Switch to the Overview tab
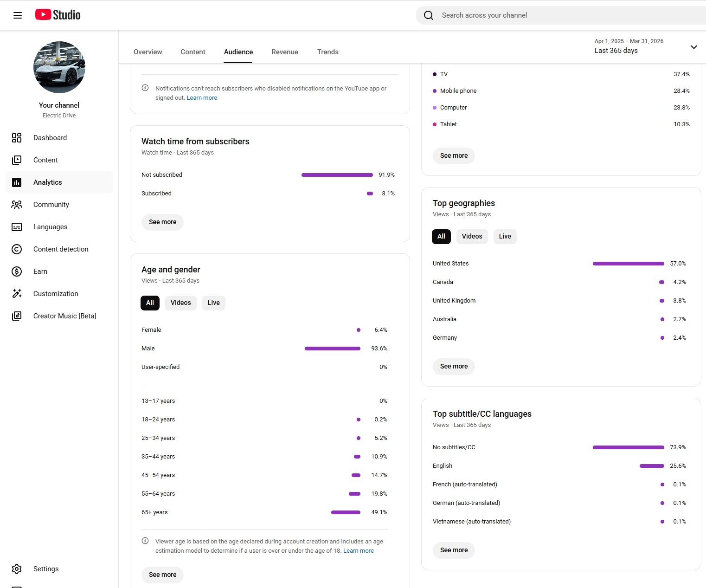 click(148, 52)
